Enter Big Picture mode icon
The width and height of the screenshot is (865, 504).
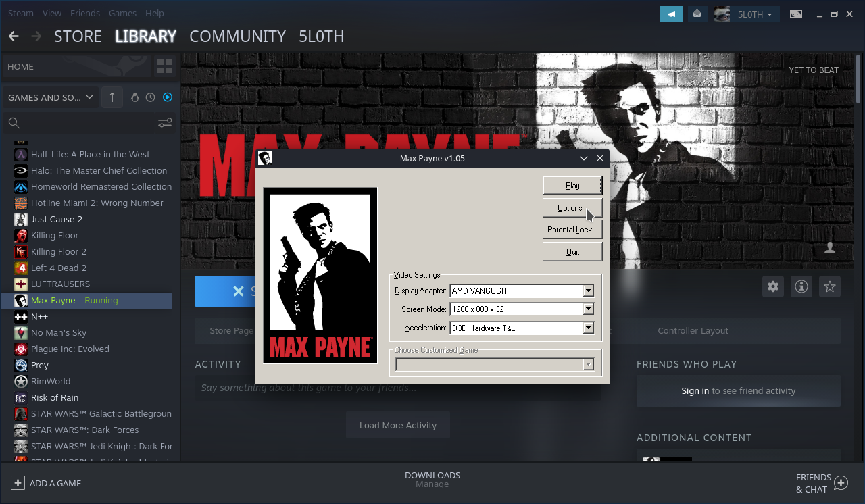click(x=796, y=14)
